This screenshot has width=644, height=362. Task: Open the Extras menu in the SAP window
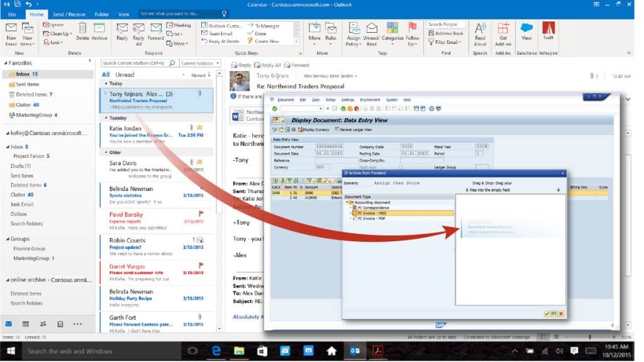pyautogui.click(x=331, y=100)
